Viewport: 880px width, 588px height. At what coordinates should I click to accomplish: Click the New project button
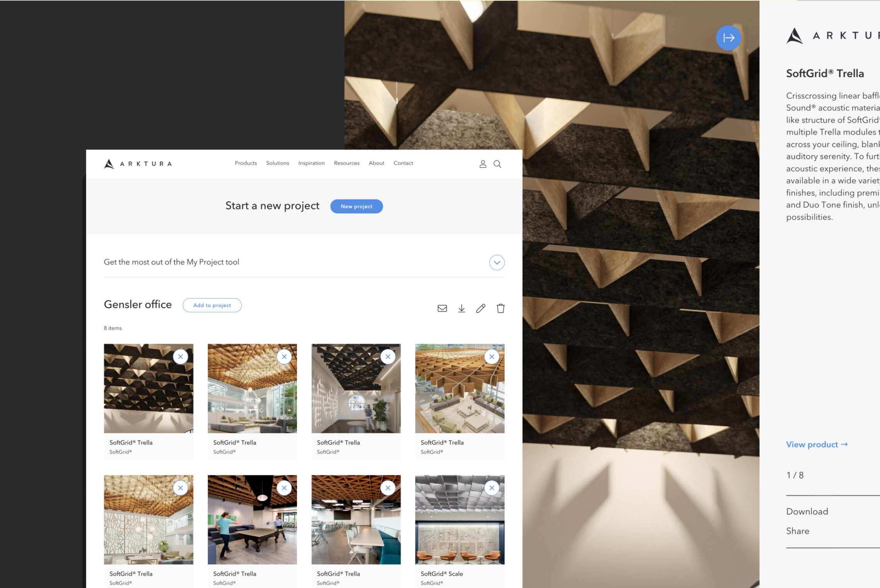[356, 207]
